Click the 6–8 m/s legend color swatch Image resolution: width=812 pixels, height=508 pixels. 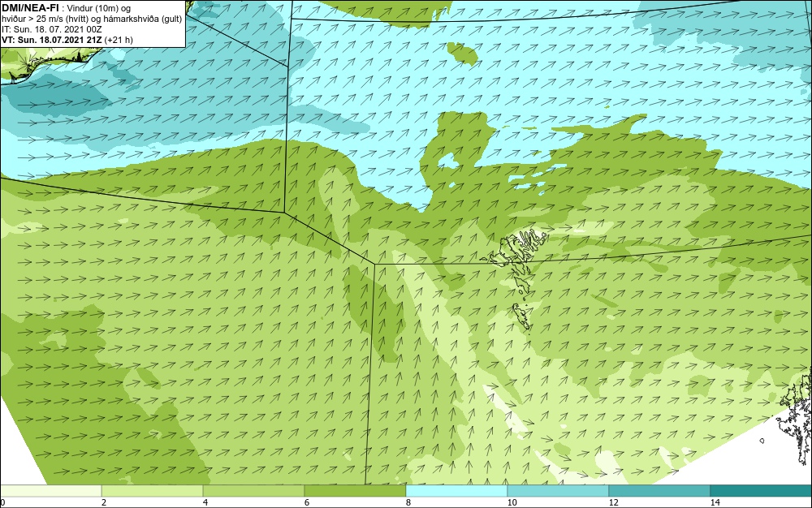click(x=356, y=491)
